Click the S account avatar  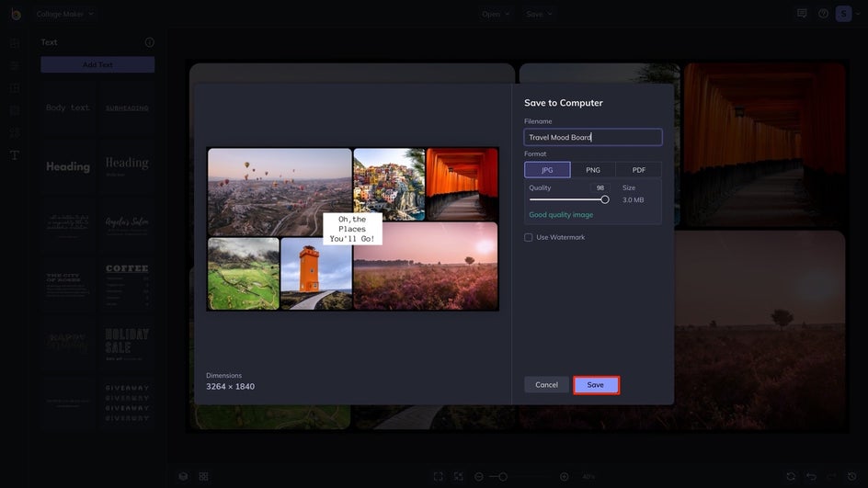(844, 14)
